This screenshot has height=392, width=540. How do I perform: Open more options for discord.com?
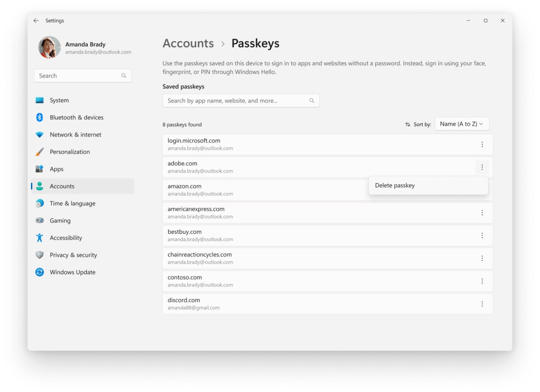482,304
